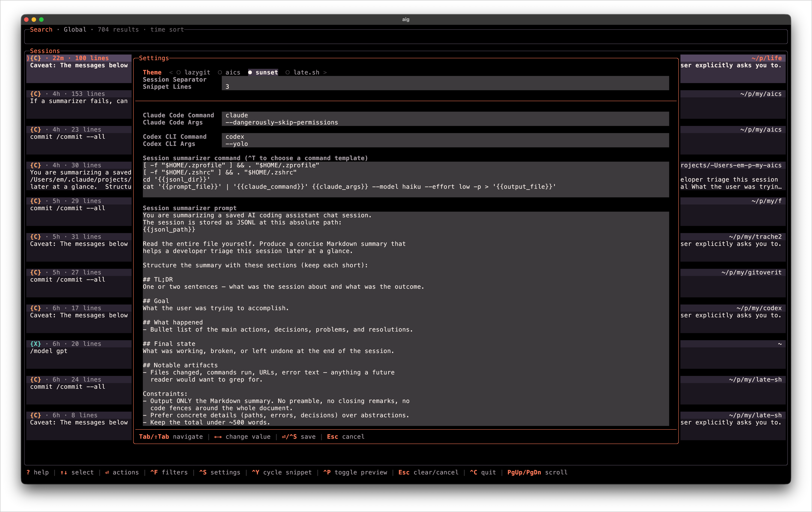
Task: Click the {C} badge on the 30 lines session
Action: point(35,165)
